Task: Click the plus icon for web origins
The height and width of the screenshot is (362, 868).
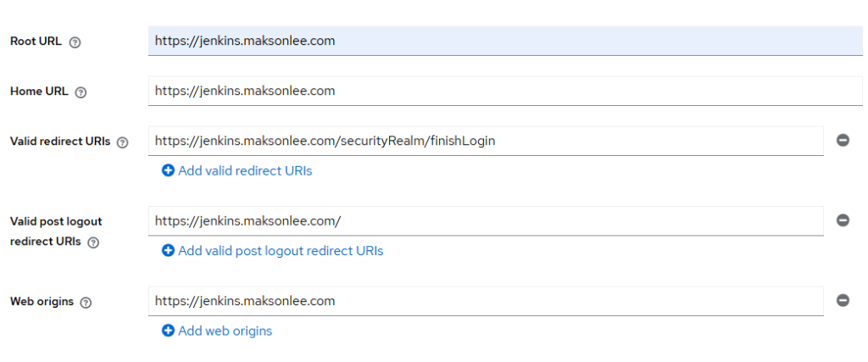Action: pyautogui.click(x=168, y=331)
